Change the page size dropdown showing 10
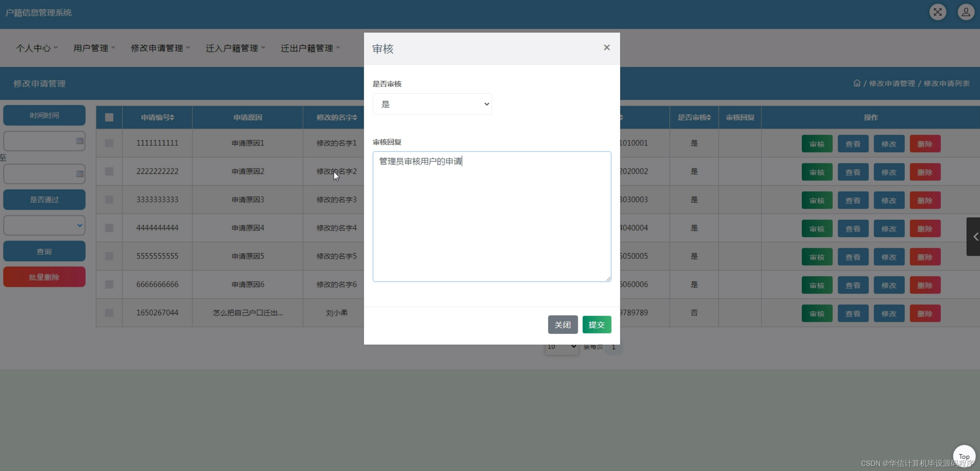Screen dimensions: 980x471 [561, 347]
